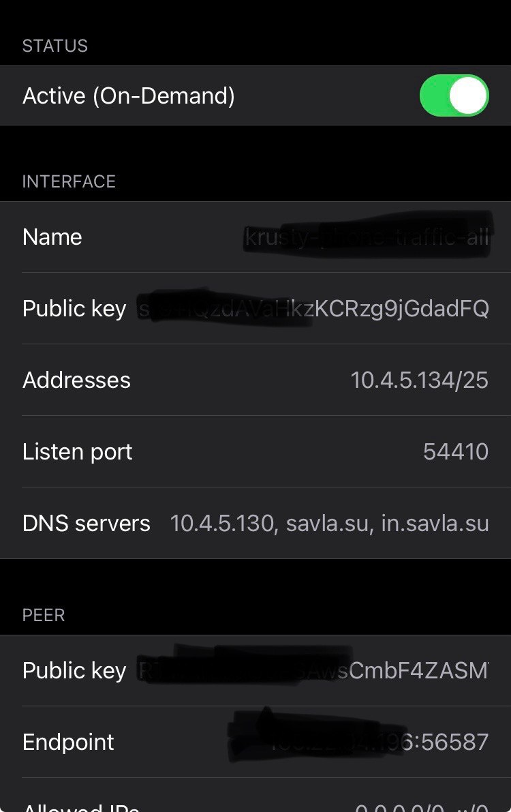The image size is (511, 812).
Task: Tap the DNS servers label
Action: 87,524
